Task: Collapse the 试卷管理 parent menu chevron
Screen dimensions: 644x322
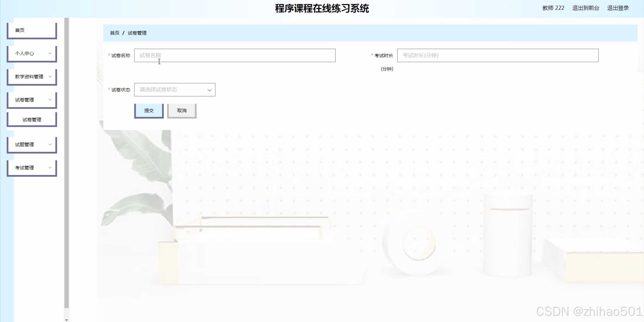Action: [50, 100]
